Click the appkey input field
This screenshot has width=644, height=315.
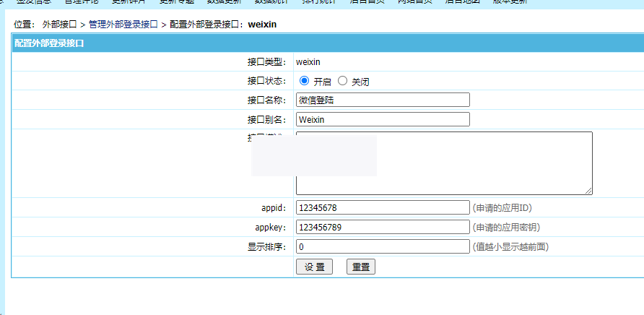[383, 227]
